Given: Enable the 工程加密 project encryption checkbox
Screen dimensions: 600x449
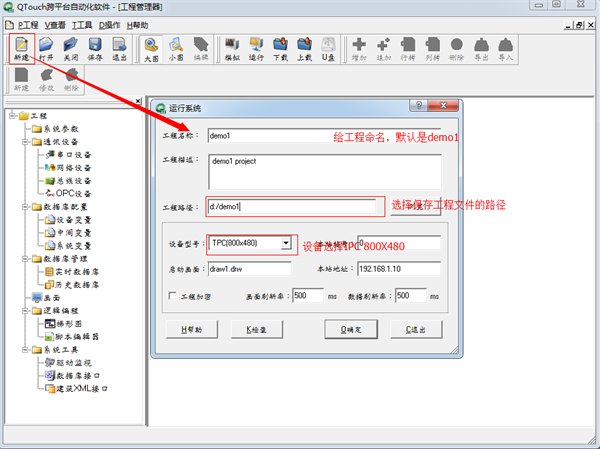Looking at the screenshot, I should click(x=172, y=296).
